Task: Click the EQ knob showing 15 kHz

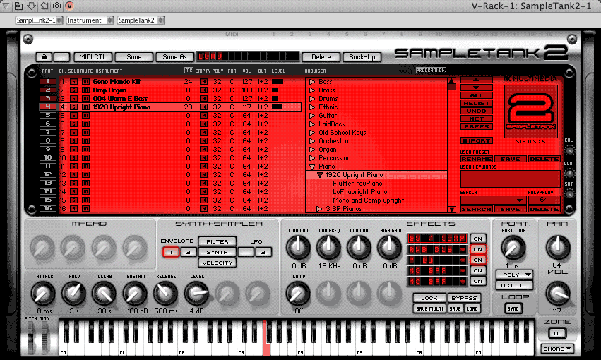Action: point(328,247)
